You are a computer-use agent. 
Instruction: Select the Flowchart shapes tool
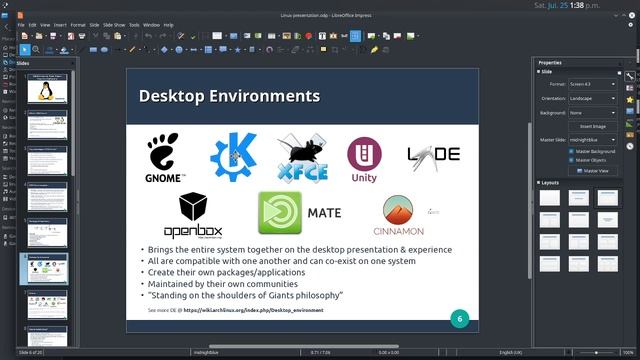pyautogui.click(x=208, y=50)
